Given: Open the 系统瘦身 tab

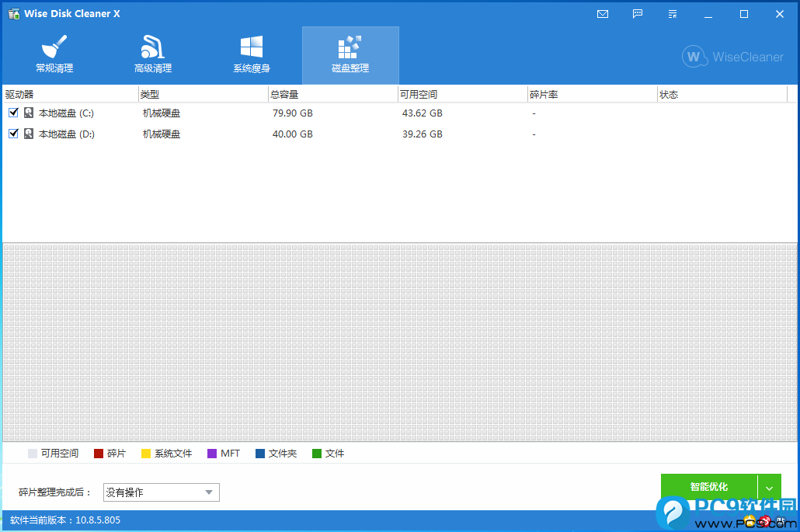Looking at the screenshot, I should coord(252,55).
